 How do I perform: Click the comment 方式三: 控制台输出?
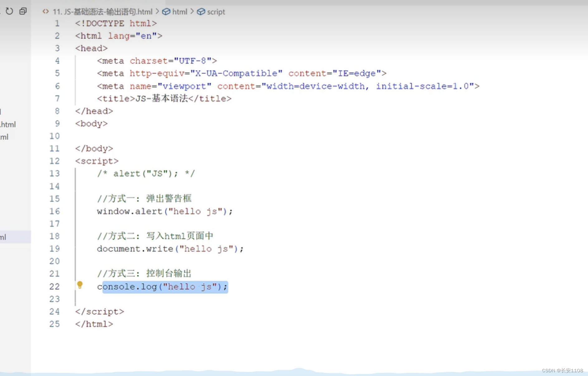144,274
